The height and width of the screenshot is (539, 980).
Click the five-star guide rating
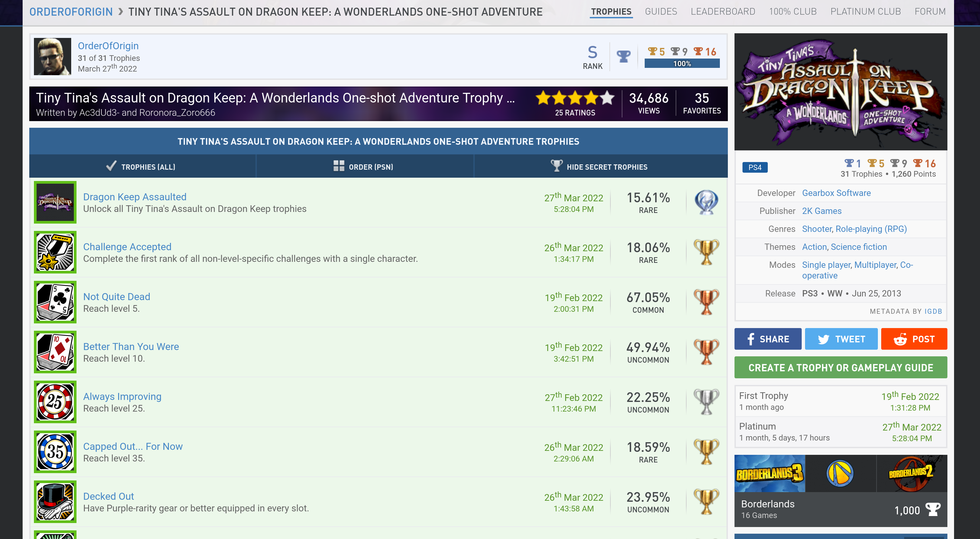(x=575, y=98)
